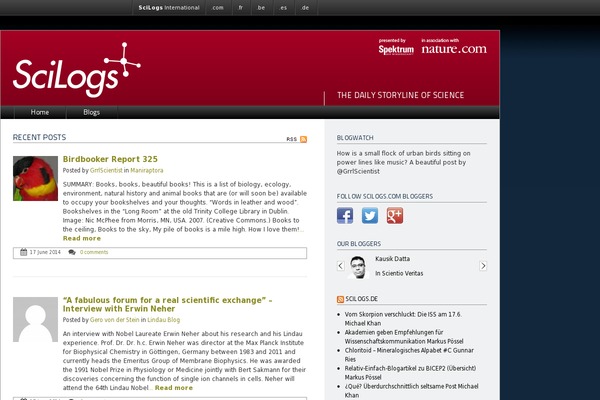Open Vom Skorpion verschluckt feed item
Image resolution: width=600 pixels, height=400 pixels.
pyautogui.click(x=403, y=318)
